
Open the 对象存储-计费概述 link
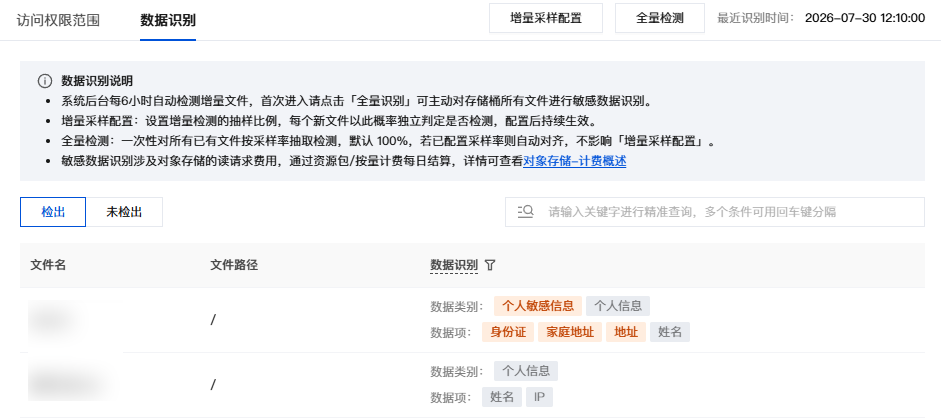pyautogui.click(x=574, y=161)
